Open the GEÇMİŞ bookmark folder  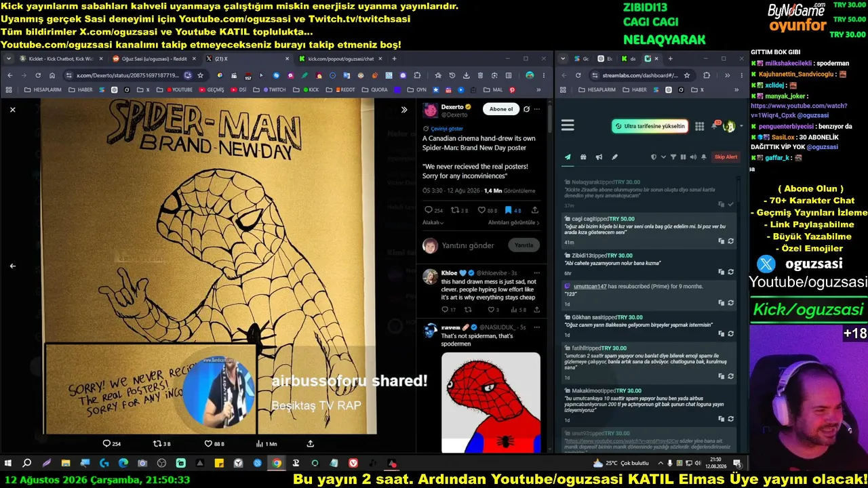point(211,89)
